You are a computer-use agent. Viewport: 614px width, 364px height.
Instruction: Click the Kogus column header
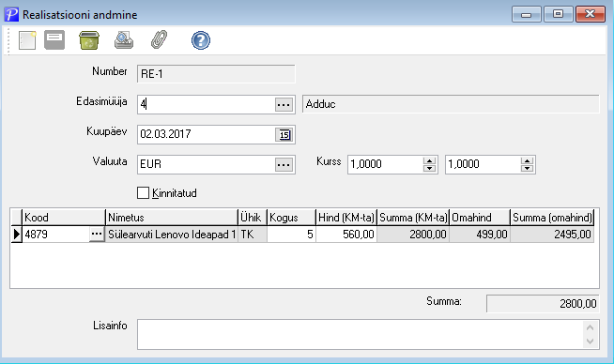tap(291, 218)
